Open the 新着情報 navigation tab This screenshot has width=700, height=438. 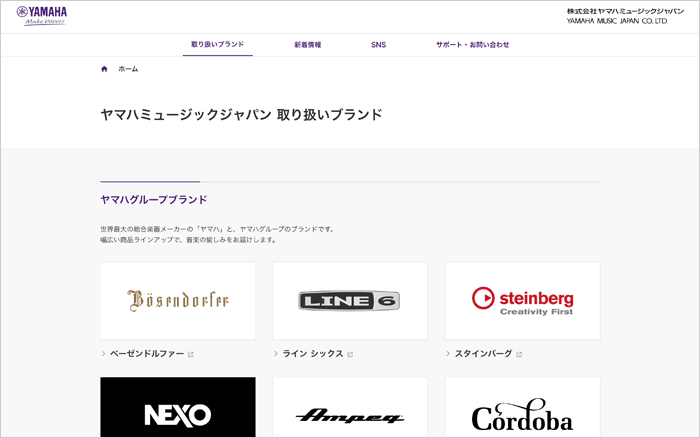(x=307, y=45)
